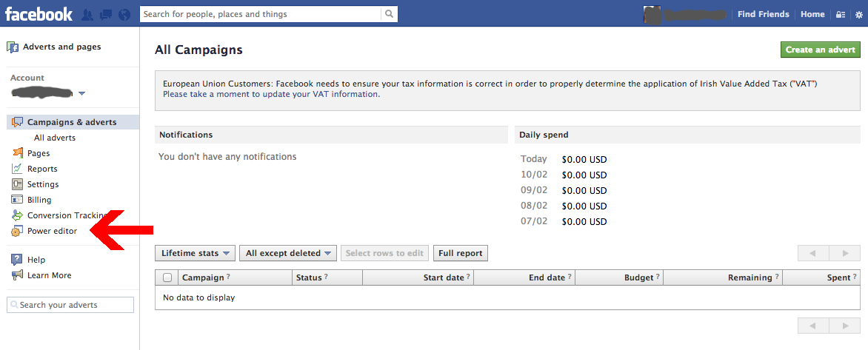868x350 pixels.
Task: Open messages icon in top bar
Action: click(106, 15)
